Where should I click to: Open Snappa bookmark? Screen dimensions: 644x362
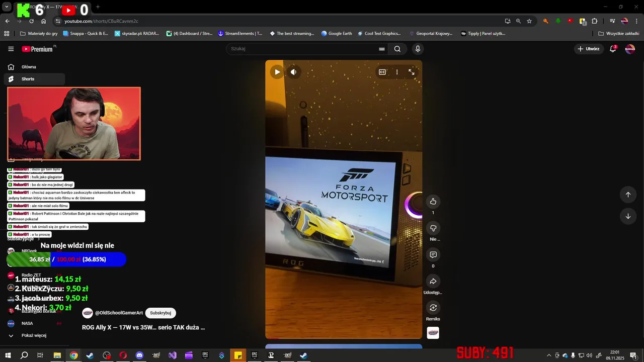coord(85,34)
